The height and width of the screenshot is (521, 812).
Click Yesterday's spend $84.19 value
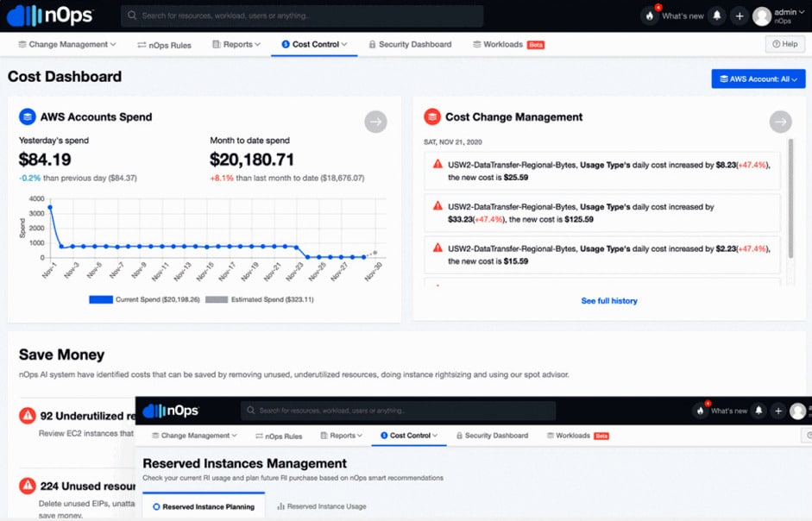[x=45, y=160]
